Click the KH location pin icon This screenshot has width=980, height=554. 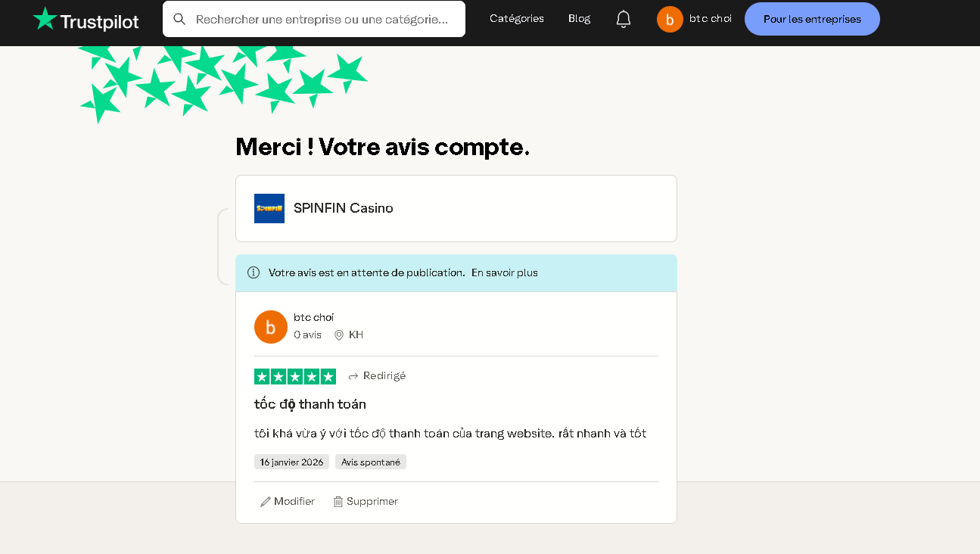click(339, 335)
